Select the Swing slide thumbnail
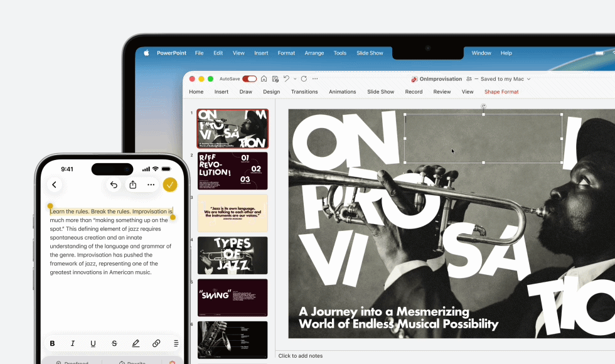 [233, 297]
